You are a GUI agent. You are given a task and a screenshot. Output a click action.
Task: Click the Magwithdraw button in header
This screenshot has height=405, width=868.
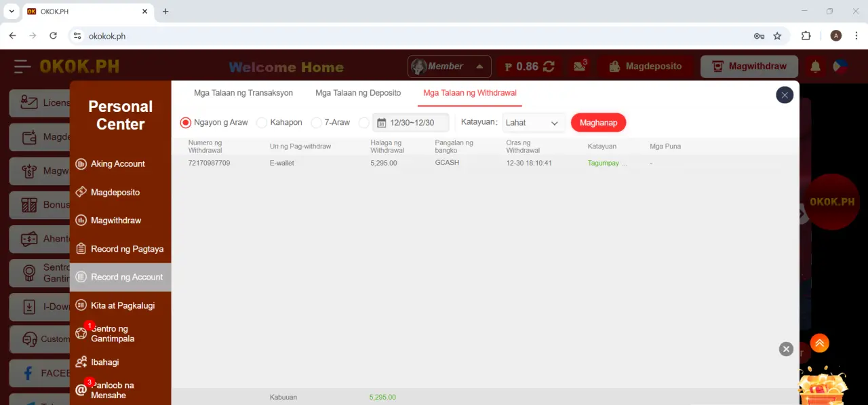point(749,66)
